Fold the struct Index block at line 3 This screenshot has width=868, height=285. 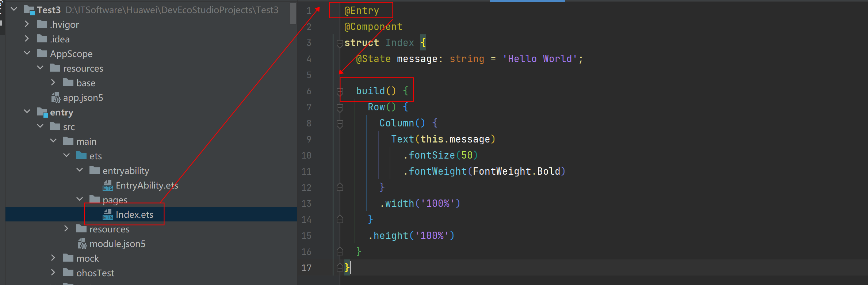tap(340, 43)
